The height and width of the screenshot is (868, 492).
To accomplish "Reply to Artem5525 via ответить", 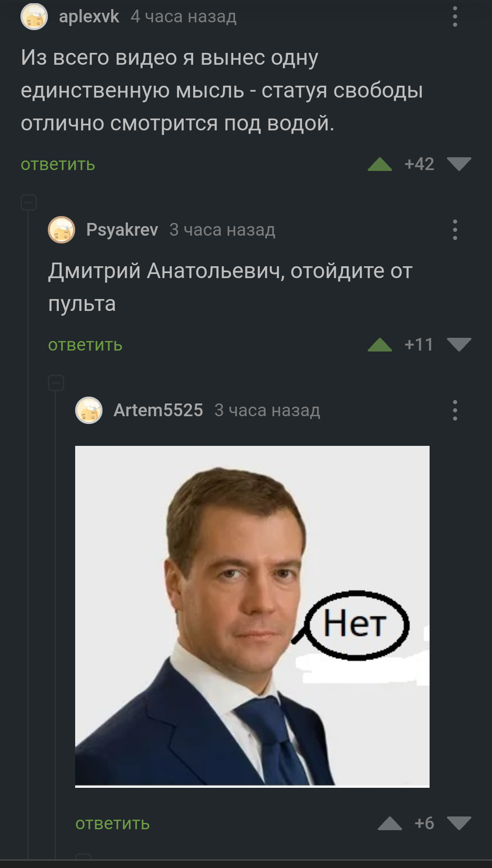I will click(113, 824).
